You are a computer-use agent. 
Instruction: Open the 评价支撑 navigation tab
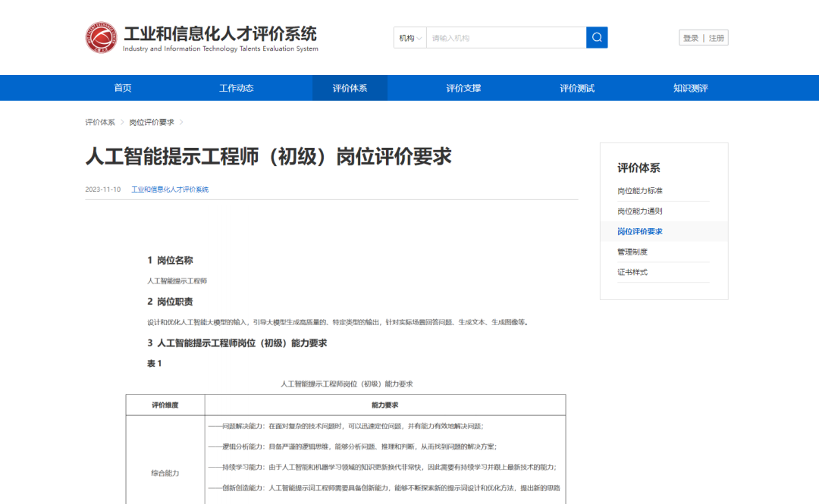coord(463,88)
